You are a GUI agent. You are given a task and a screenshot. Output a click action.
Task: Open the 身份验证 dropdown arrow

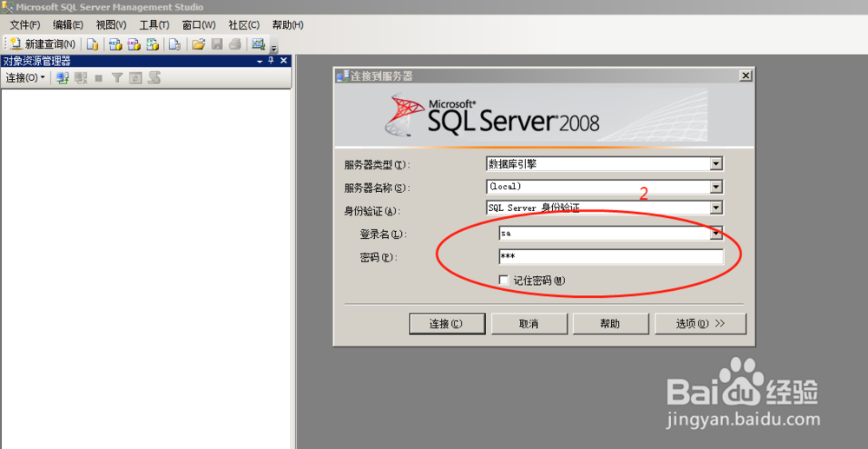click(x=717, y=208)
